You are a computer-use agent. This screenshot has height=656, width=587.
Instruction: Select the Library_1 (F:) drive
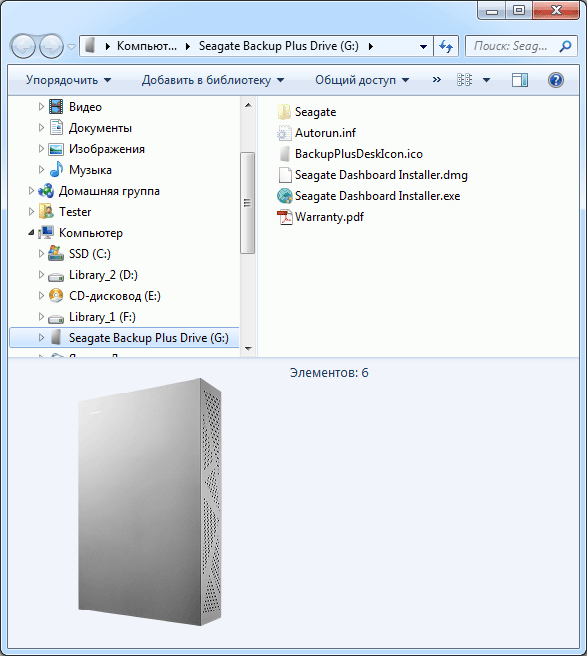[103, 317]
